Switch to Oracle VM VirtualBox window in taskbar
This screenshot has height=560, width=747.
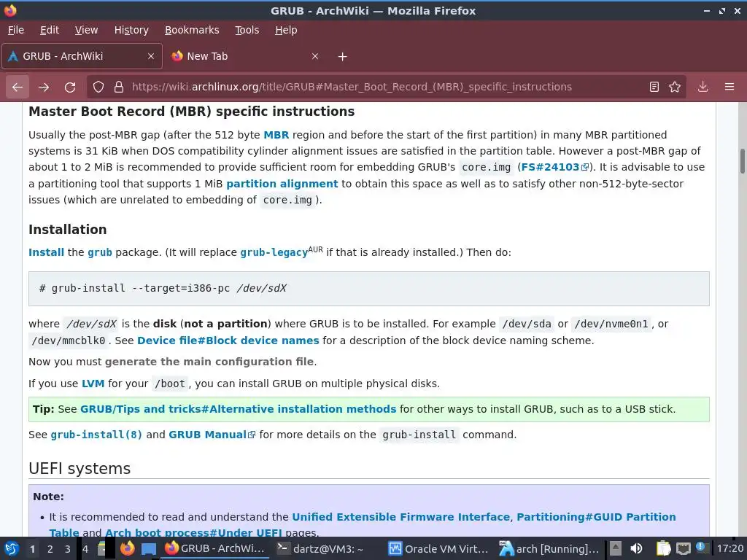click(x=438, y=548)
